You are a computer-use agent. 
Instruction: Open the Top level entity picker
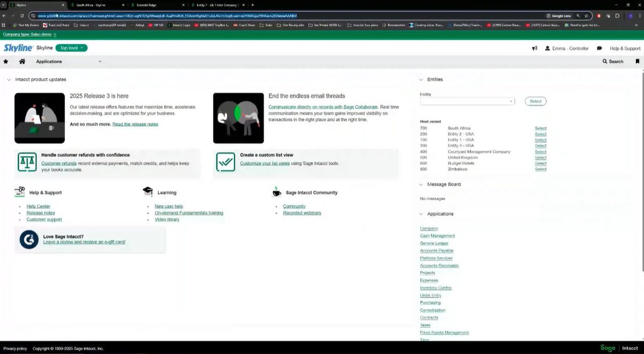(71, 48)
